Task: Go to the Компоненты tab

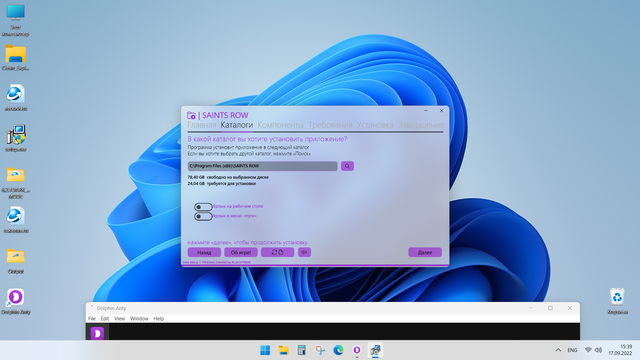Action: (x=280, y=125)
